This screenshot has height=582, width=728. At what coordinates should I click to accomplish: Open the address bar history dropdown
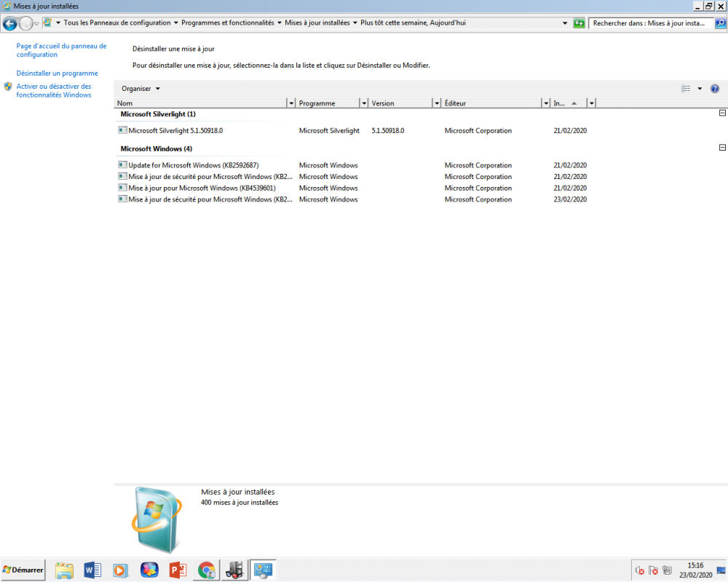point(565,23)
